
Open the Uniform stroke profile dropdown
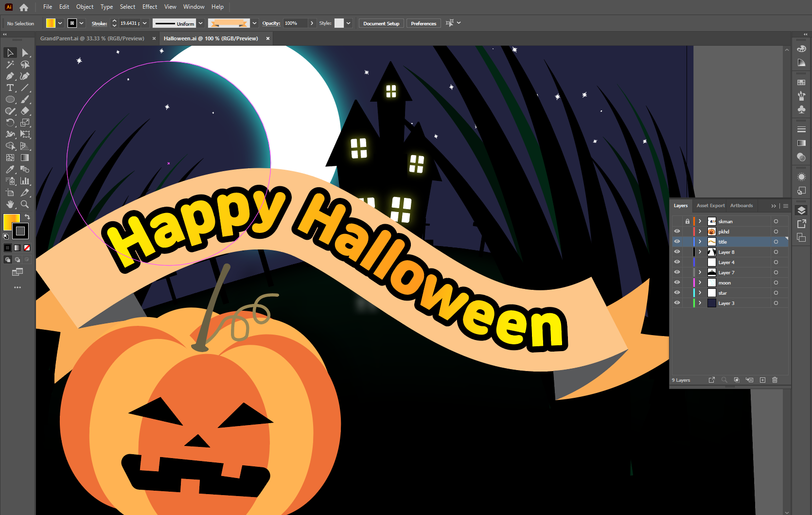pos(201,23)
